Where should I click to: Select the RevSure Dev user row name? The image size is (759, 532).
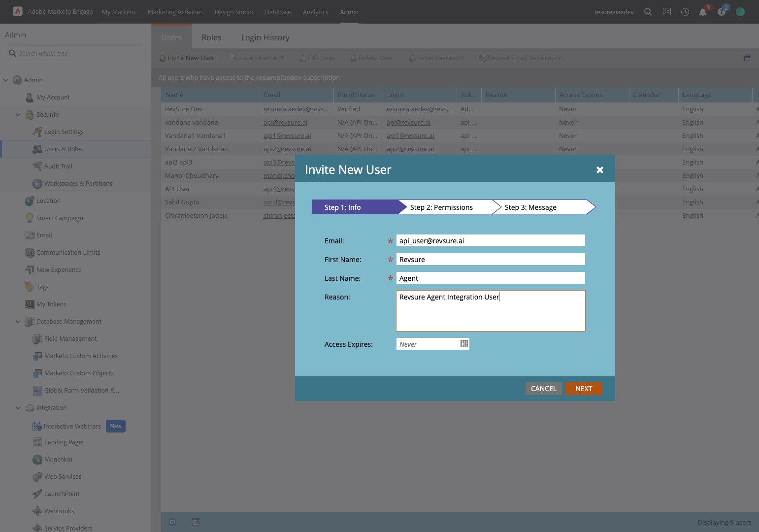pyautogui.click(x=184, y=109)
